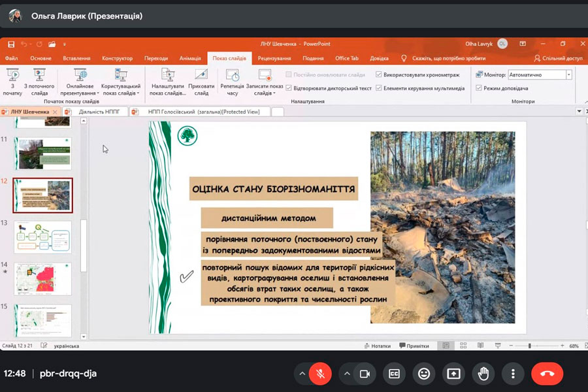Click the present screen button

click(x=453, y=374)
